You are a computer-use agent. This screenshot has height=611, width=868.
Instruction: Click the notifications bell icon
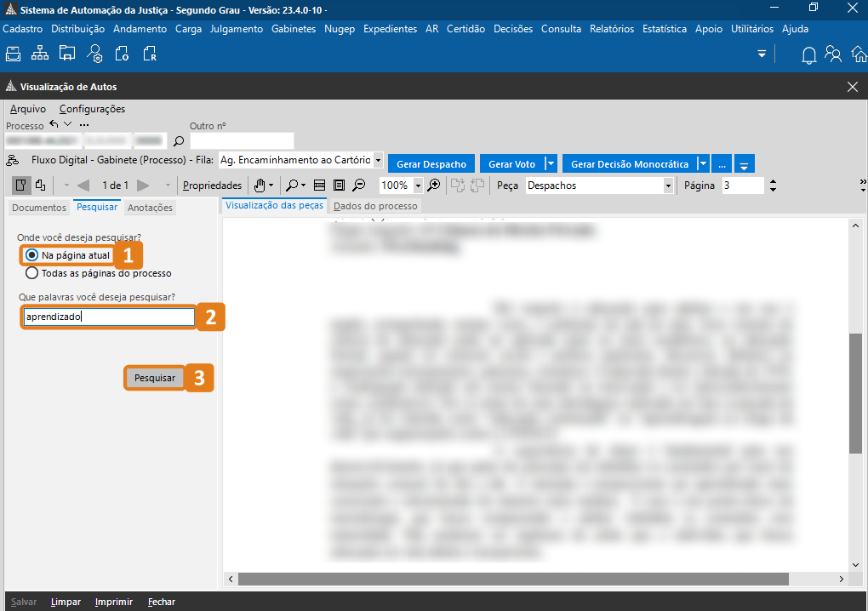(808, 54)
